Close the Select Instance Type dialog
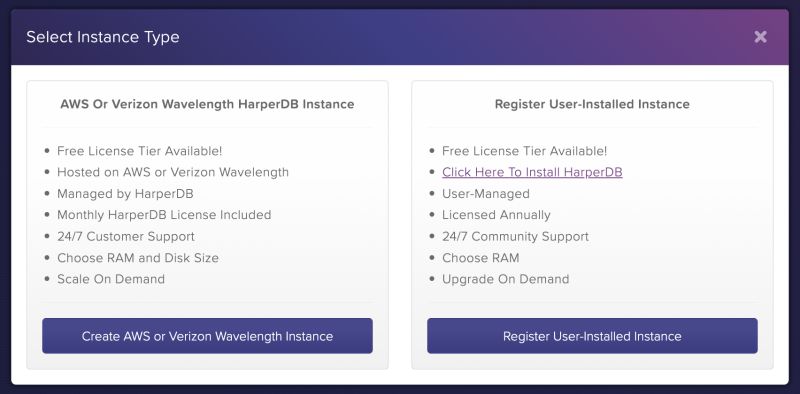This screenshot has width=800, height=394. coord(760,37)
